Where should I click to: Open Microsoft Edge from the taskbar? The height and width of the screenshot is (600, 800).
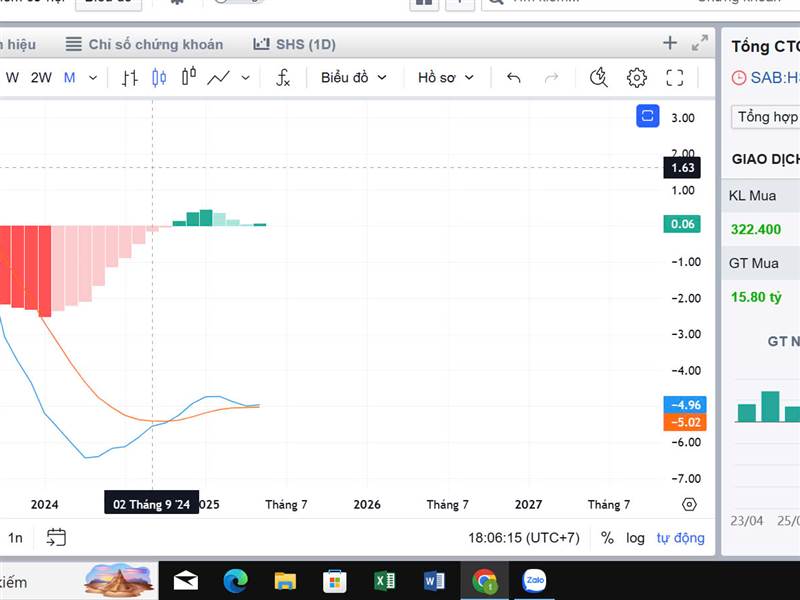coord(235,581)
